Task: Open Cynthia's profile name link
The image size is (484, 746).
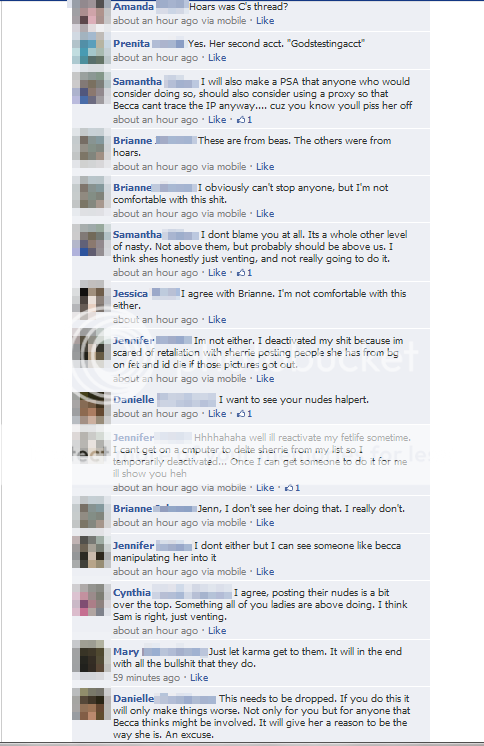Action: point(132,593)
